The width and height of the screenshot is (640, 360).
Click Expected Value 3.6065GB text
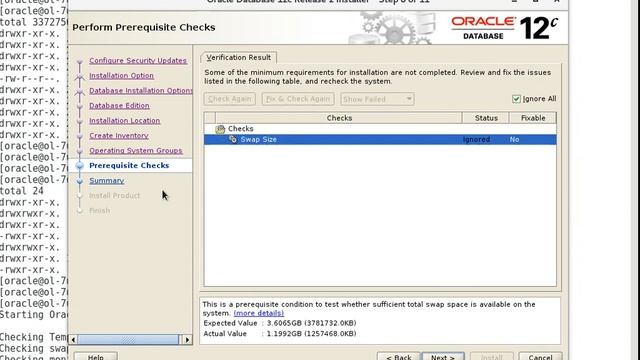coord(280,323)
